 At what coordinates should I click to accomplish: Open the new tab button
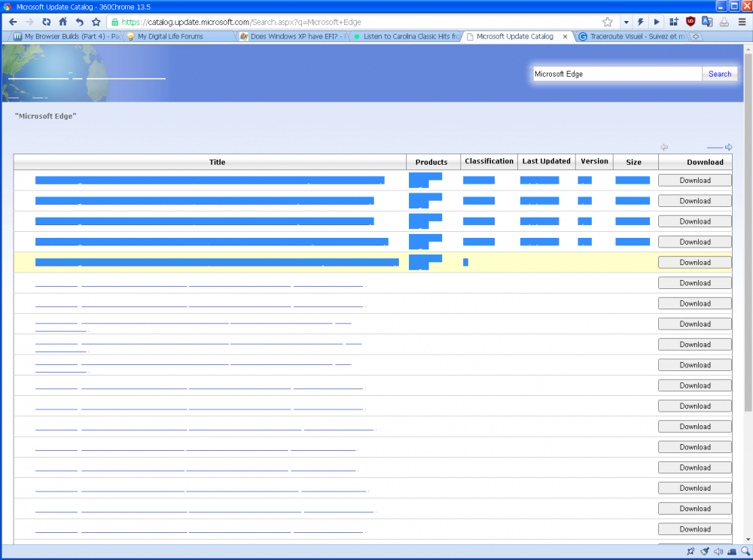696,36
